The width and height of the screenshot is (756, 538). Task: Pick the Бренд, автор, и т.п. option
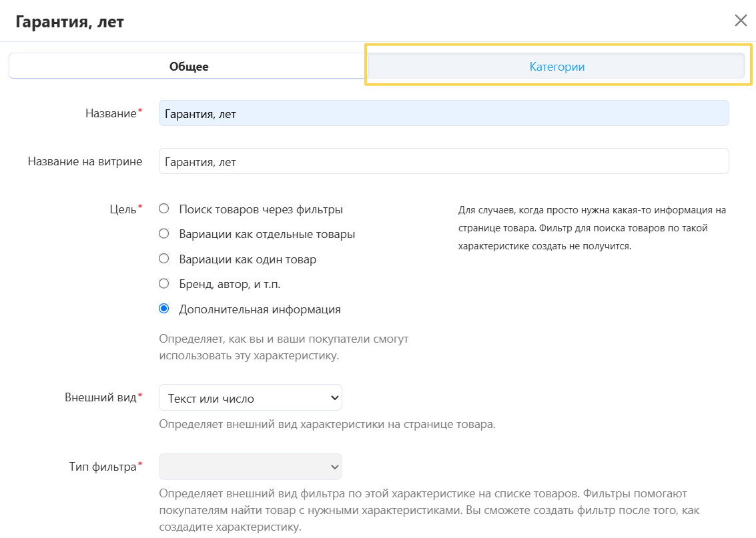point(164,284)
